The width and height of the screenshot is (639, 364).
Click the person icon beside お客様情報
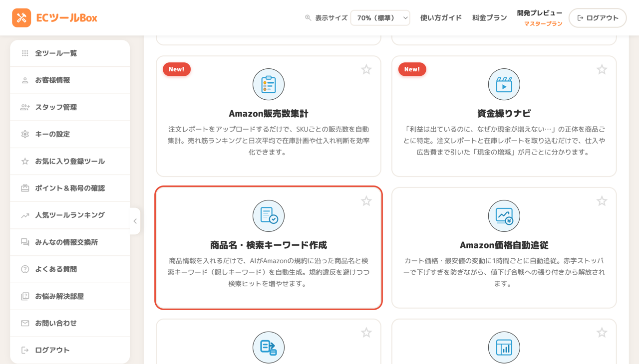tap(25, 80)
